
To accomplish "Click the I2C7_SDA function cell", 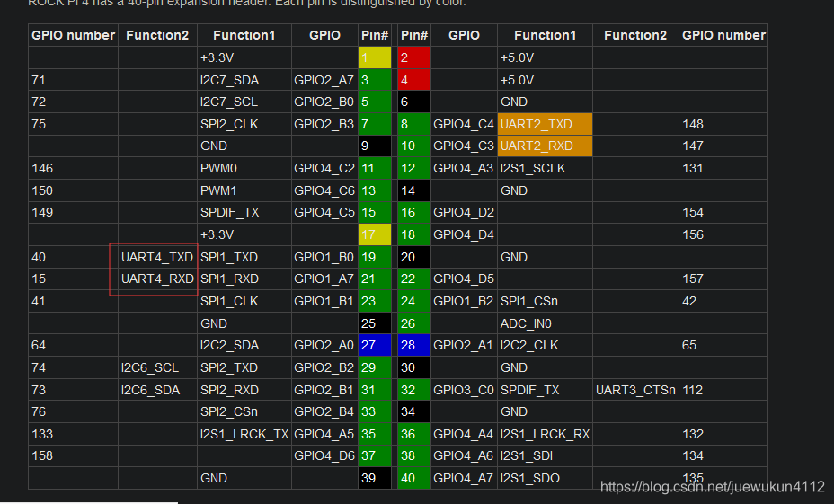I will pos(244,80).
